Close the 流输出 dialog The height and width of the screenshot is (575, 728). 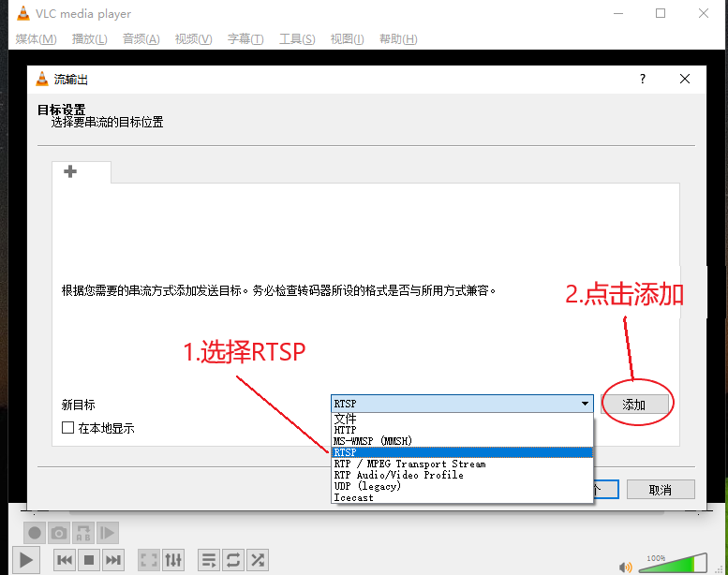pos(685,79)
